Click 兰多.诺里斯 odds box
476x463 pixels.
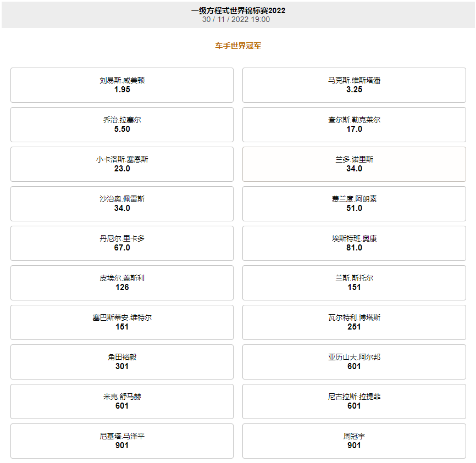point(354,164)
